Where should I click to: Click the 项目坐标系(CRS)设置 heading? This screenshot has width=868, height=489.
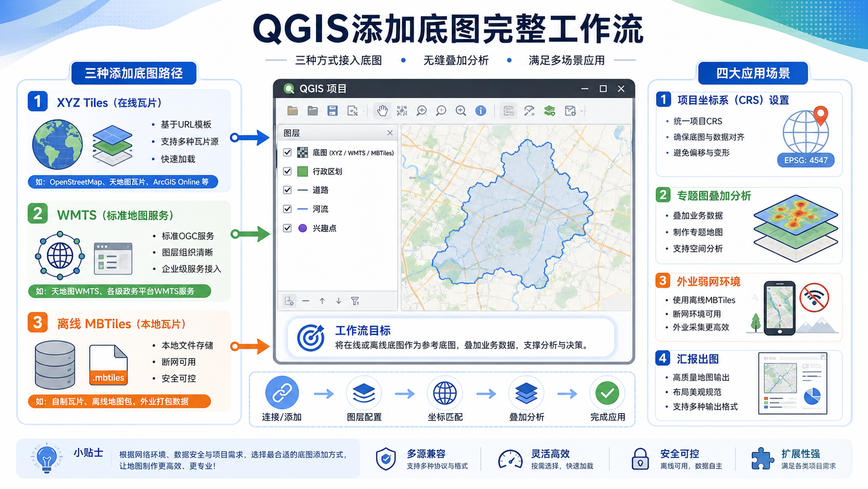[733, 100]
